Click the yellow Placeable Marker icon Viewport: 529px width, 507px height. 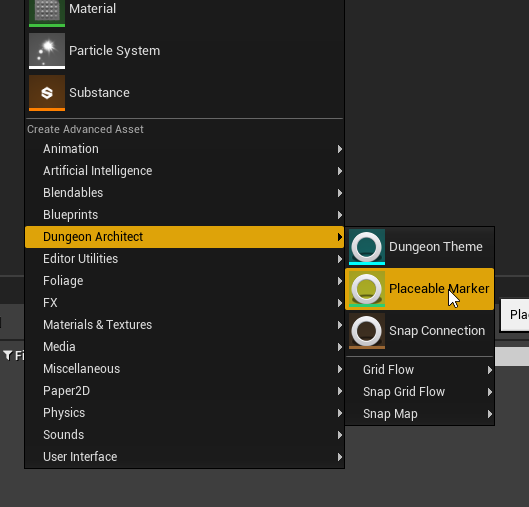(x=367, y=289)
